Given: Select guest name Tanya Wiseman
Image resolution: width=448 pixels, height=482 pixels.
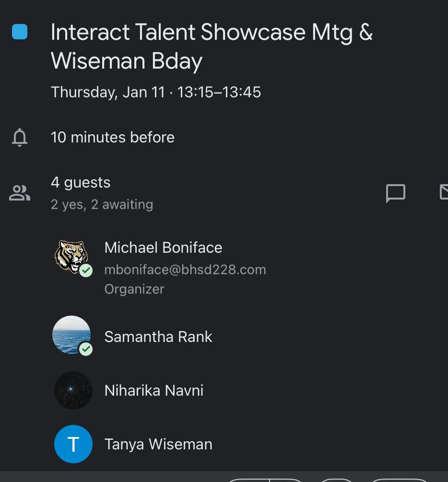Looking at the screenshot, I should coord(158,444).
